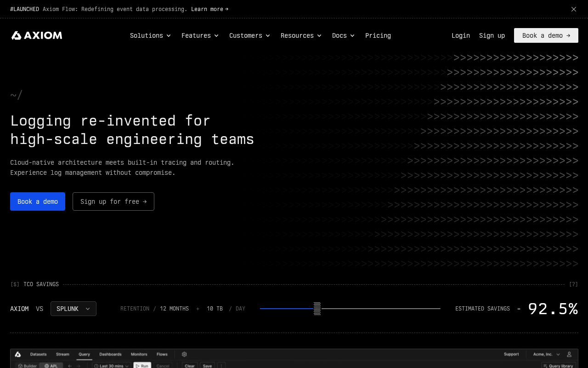The height and width of the screenshot is (368, 588).
Task: Expand the Docs menu
Action: click(x=343, y=35)
